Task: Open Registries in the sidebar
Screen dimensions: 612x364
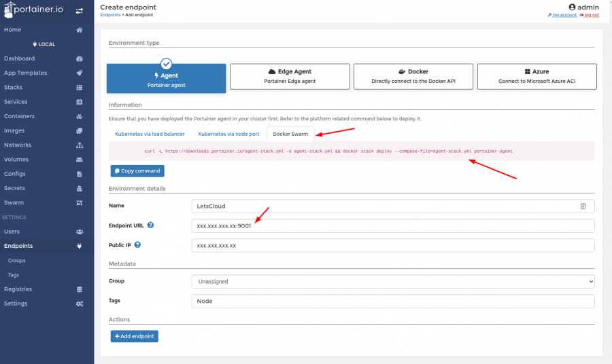Action: tap(47, 289)
